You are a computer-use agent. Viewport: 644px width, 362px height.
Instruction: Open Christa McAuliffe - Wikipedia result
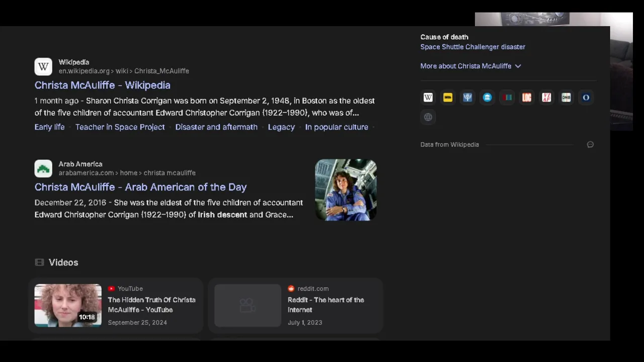[102, 85]
